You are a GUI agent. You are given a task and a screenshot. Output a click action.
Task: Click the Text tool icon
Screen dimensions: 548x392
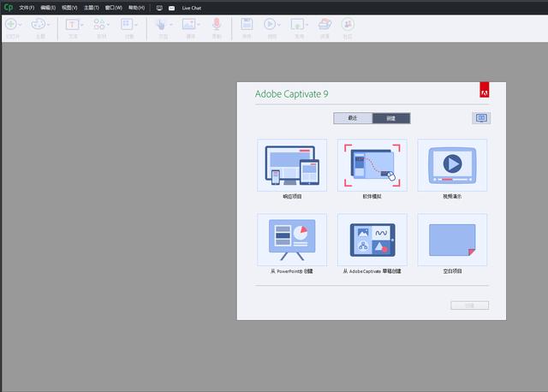click(x=72, y=25)
